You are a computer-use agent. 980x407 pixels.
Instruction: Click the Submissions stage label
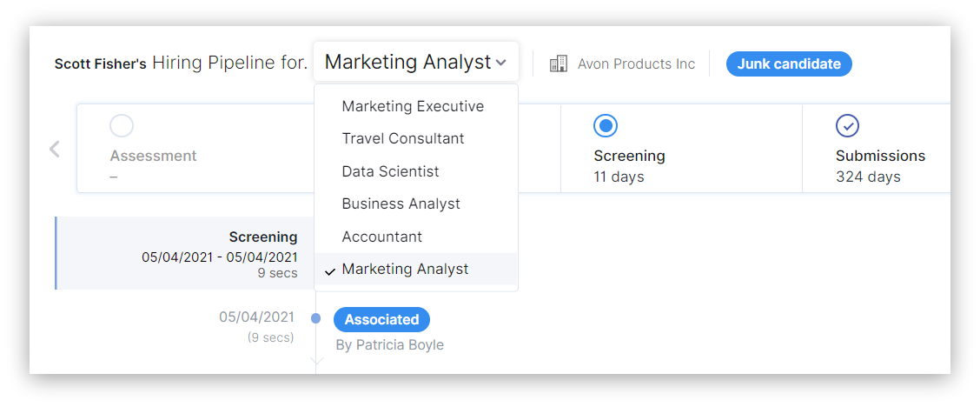point(880,156)
